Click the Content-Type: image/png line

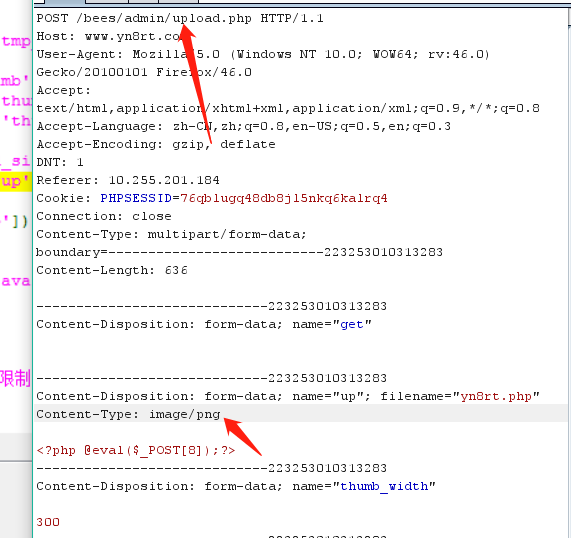click(128, 414)
